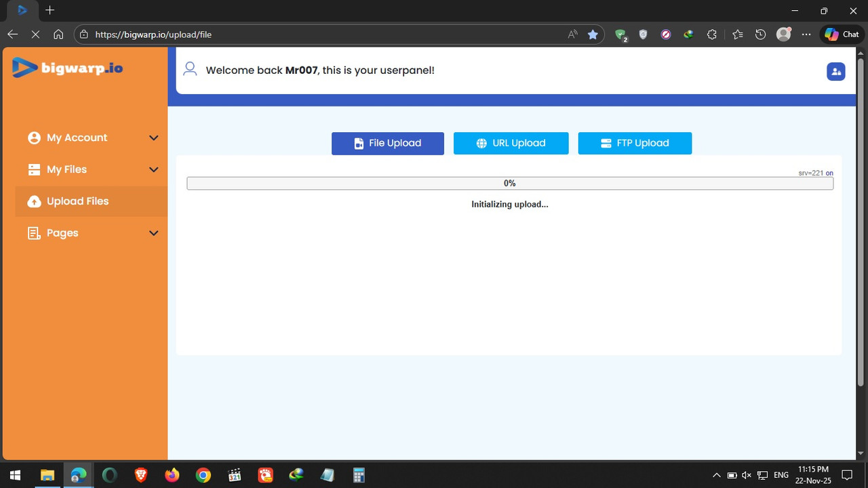The height and width of the screenshot is (488, 868).
Task: Open the Windows Start menu
Action: pos(15,475)
